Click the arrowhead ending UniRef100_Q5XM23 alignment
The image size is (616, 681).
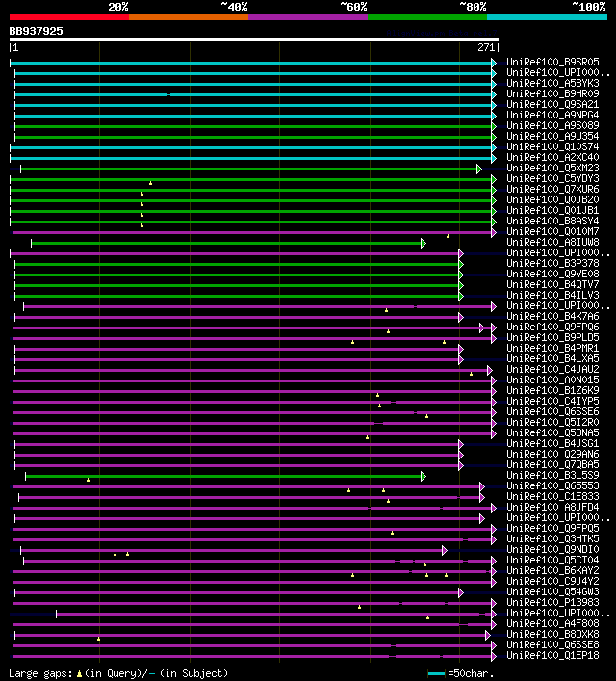pos(478,169)
